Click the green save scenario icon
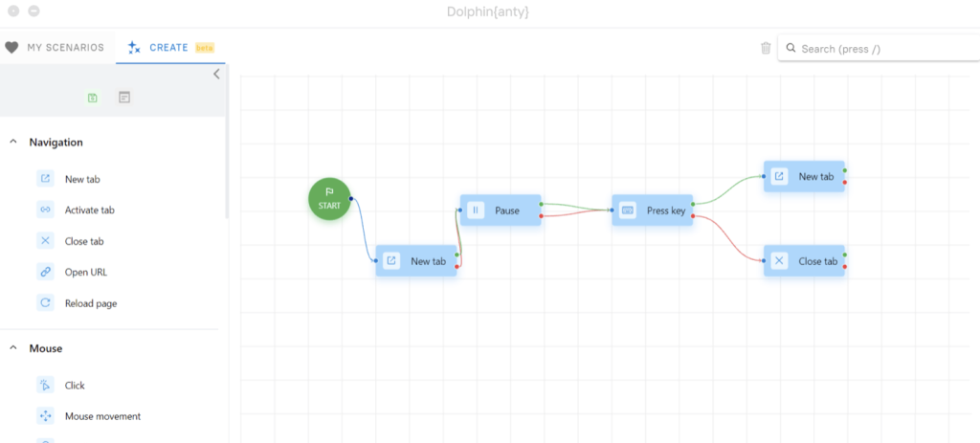980x443 pixels. click(93, 98)
